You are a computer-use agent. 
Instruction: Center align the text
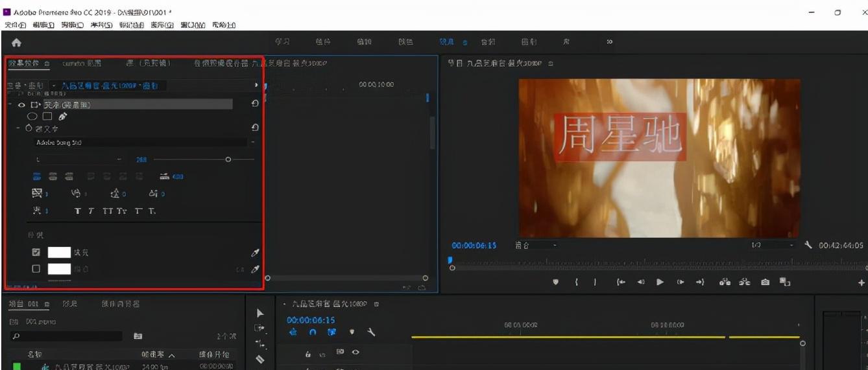[x=53, y=176]
